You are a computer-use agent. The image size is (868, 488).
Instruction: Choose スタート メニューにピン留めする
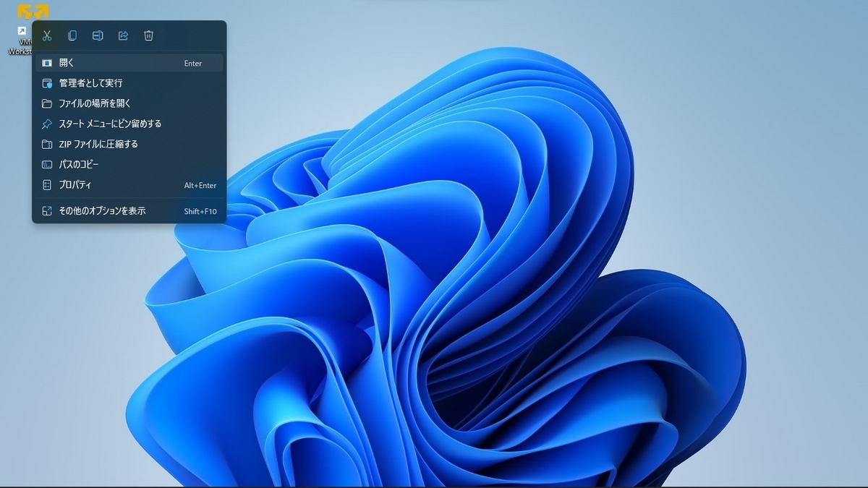click(x=129, y=124)
